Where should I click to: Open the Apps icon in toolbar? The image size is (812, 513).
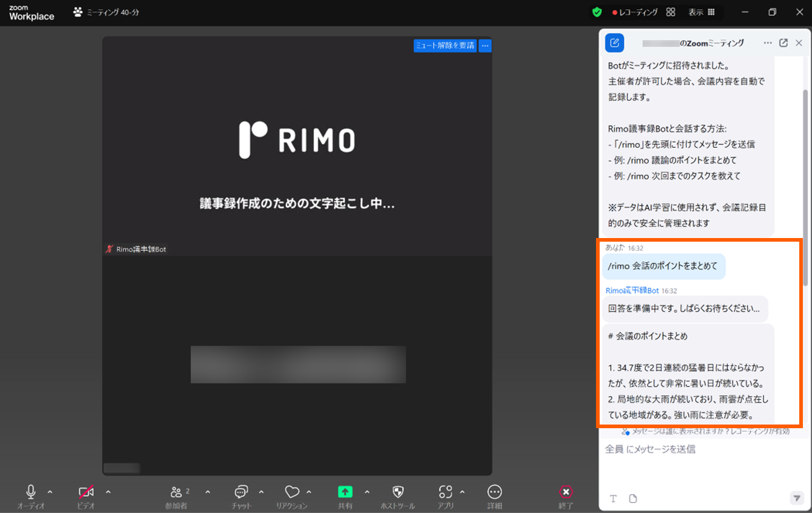445,492
